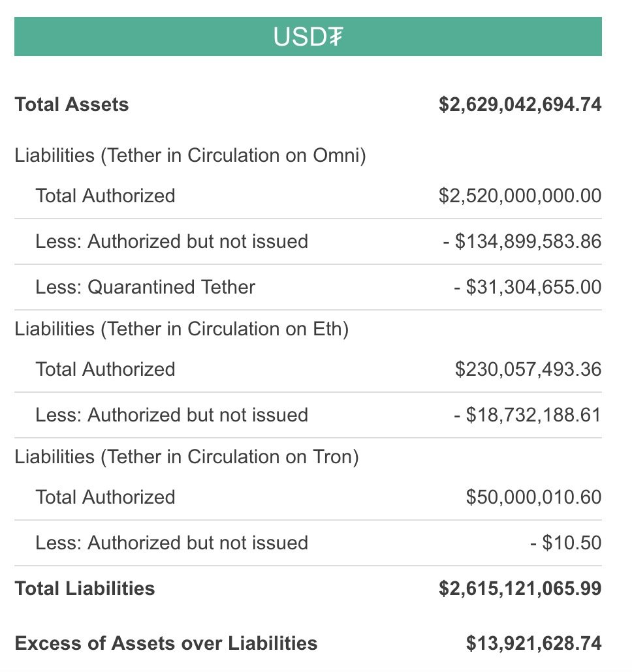Select Liabilities on Omni section heading
Image resolution: width=632 pixels, height=672 pixels.
[191, 155]
